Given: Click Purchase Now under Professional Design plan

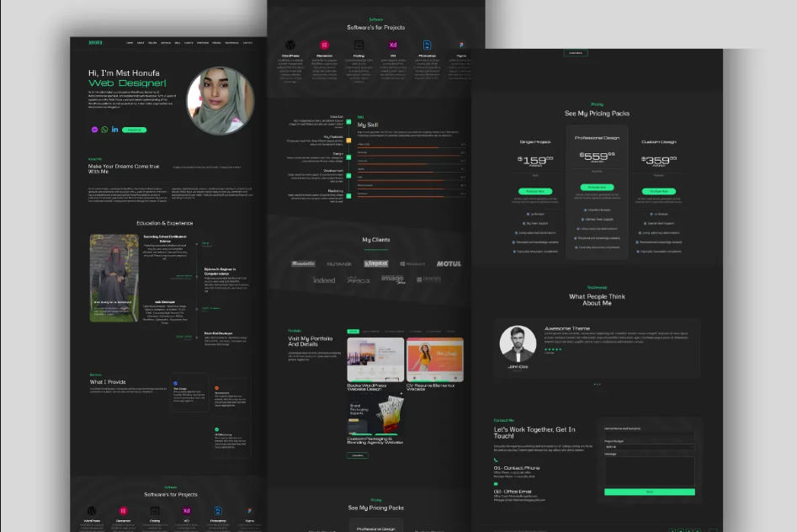Looking at the screenshot, I should click(x=596, y=188).
